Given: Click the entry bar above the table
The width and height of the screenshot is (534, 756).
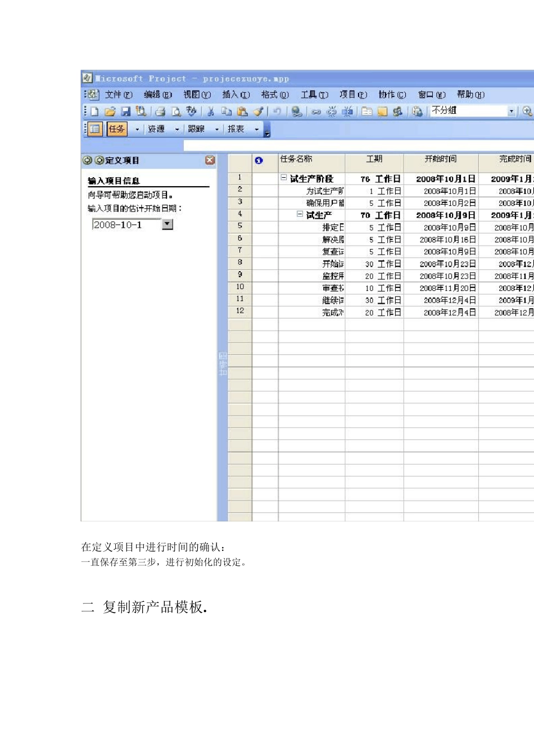Looking at the screenshot, I should tap(359, 146).
